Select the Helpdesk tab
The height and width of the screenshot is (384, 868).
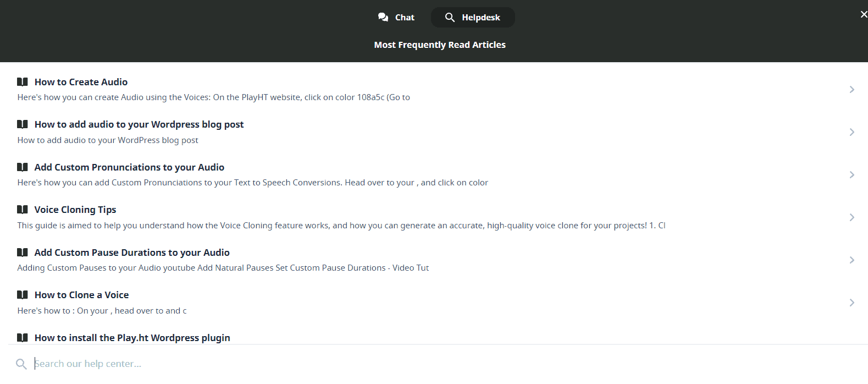coord(473,18)
